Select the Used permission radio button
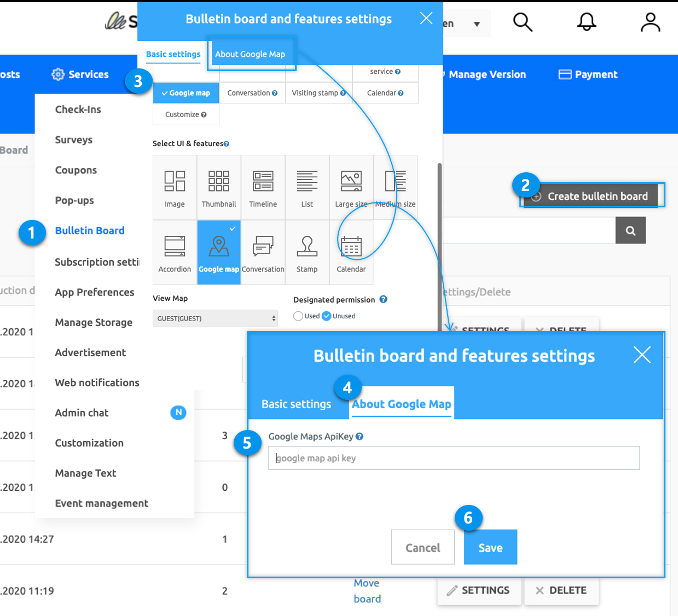The image size is (678, 616). [298, 316]
